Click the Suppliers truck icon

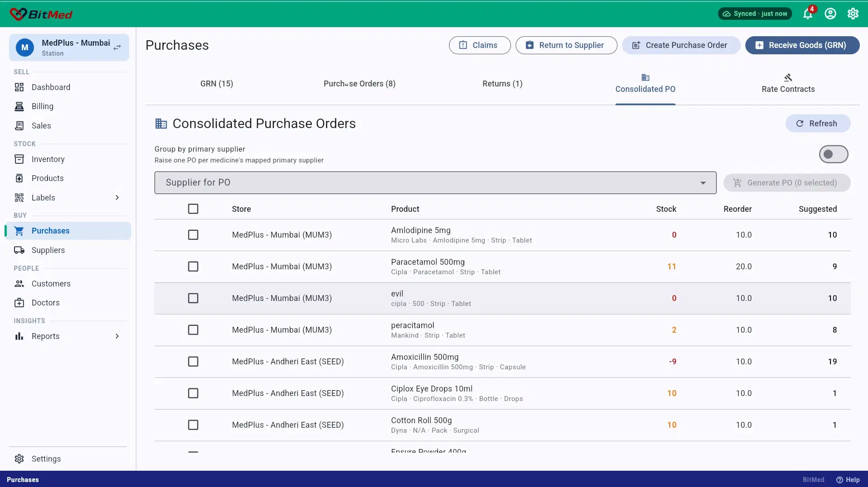19,250
